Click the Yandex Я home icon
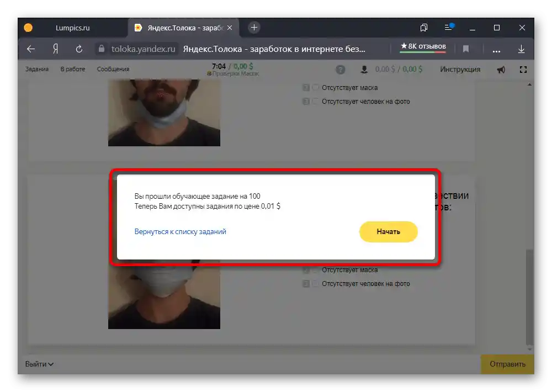This screenshot has height=392, width=552. [x=55, y=49]
